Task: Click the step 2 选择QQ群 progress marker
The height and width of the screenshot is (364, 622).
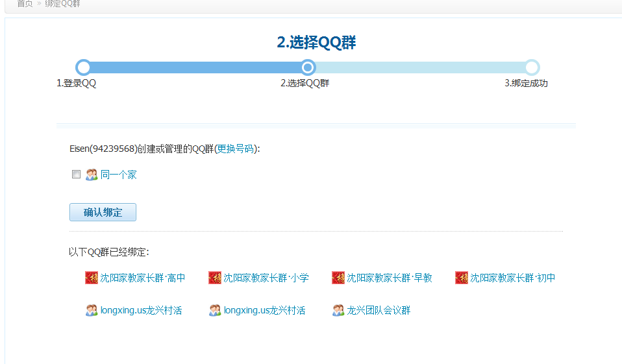Action: (308, 67)
